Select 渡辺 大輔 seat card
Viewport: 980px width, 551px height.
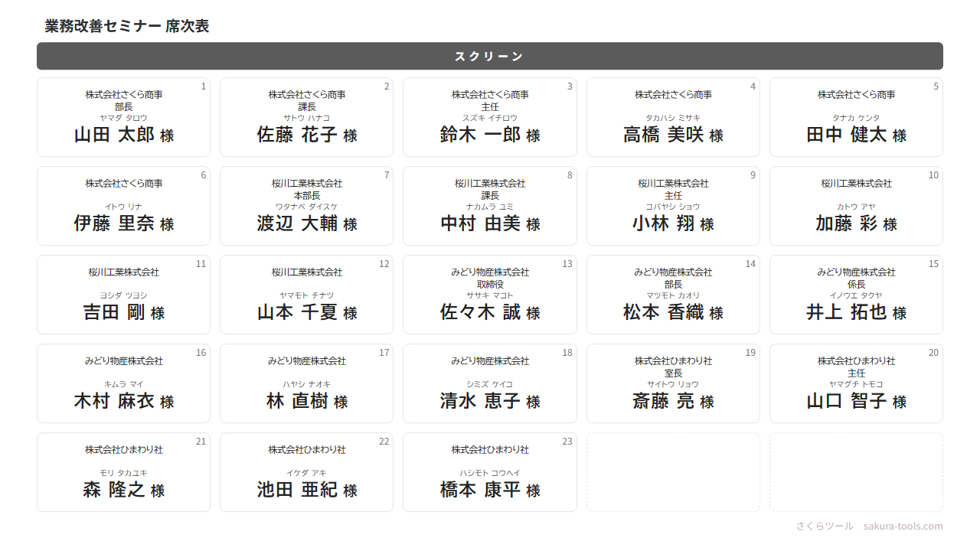306,206
